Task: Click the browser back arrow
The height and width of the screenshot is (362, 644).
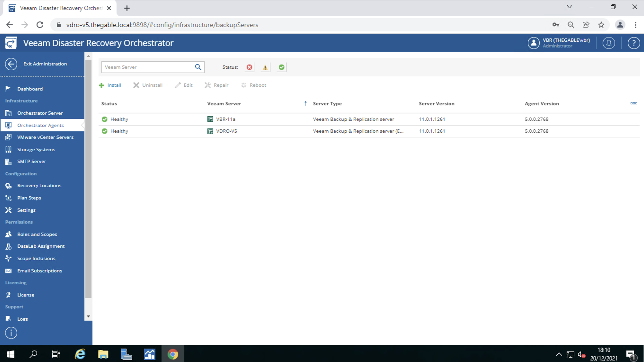Action: (x=9, y=25)
